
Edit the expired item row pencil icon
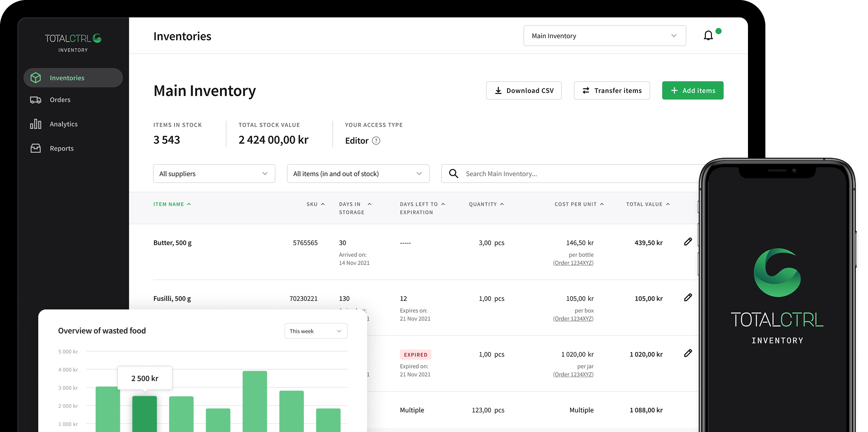688,353
